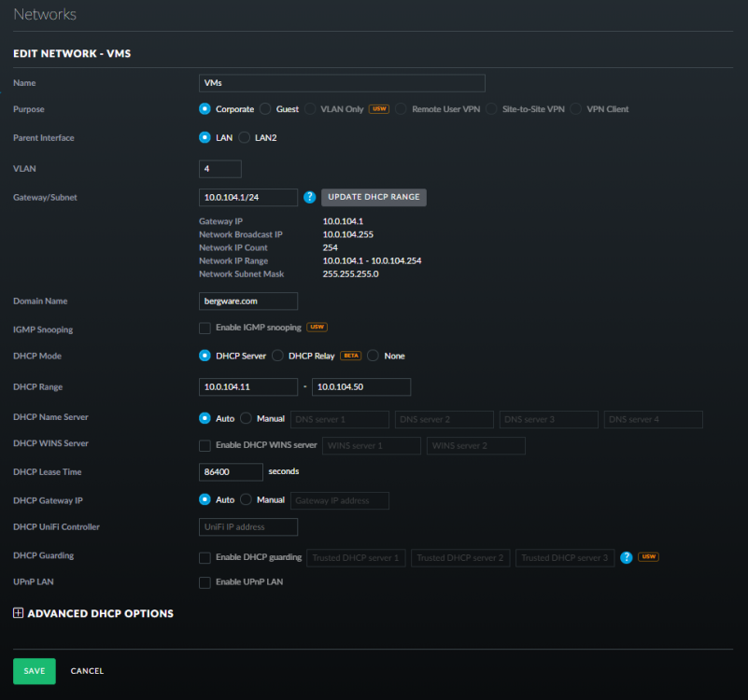Screen dimensions: 748x700
Task: Click the Network IP Count value 254
Action: [331, 248]
